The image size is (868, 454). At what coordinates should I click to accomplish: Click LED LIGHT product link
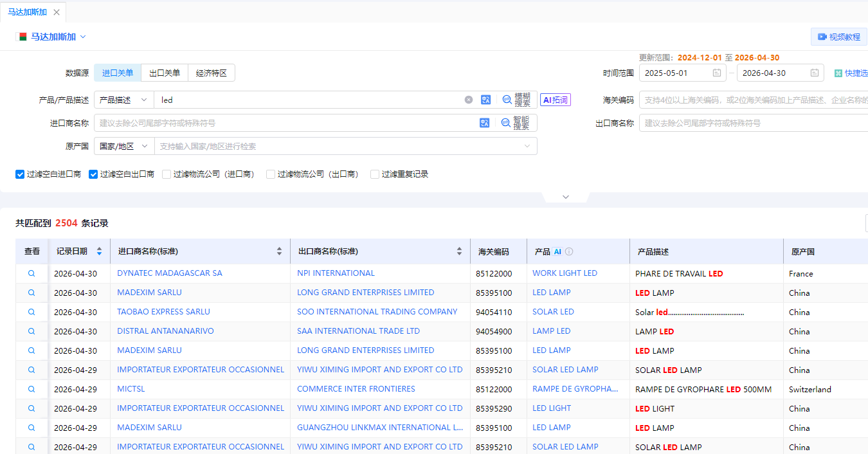pos(552,408)
